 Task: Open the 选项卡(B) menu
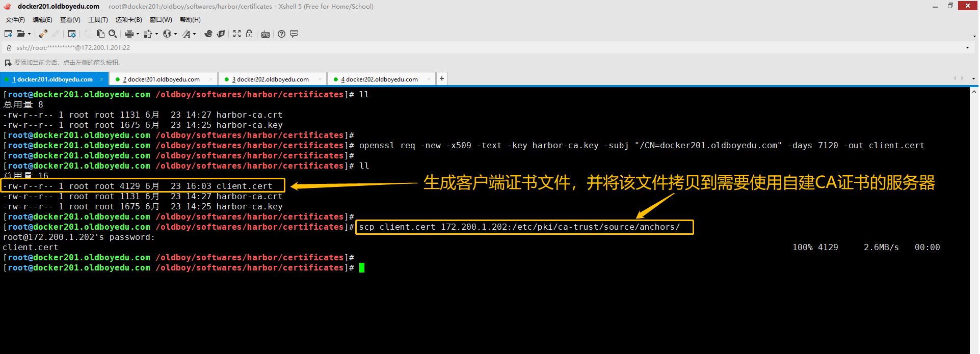tap(129, 20)
